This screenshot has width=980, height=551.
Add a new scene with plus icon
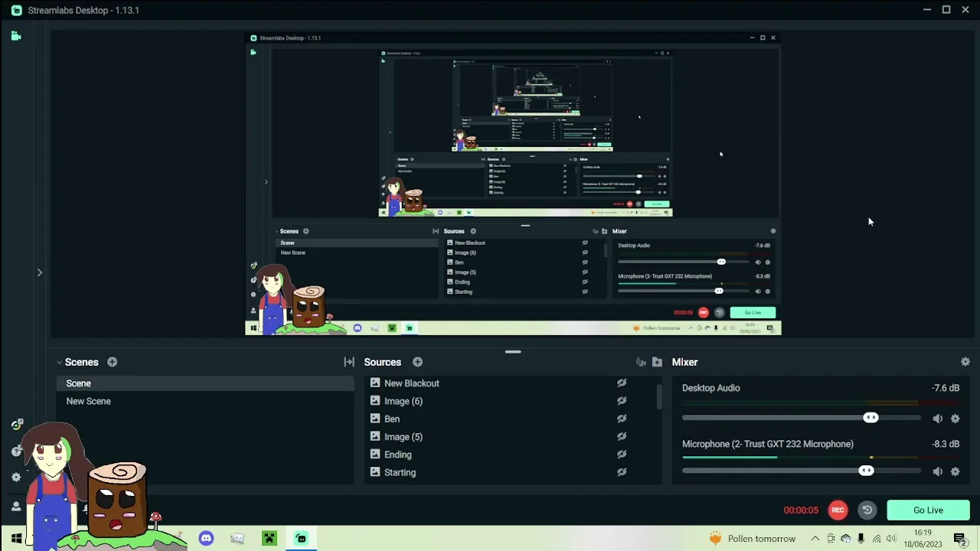[x=112, y=362]
